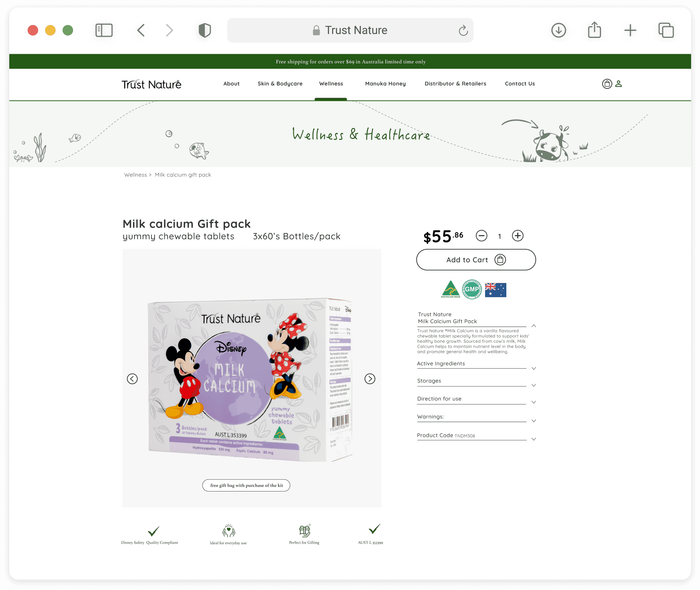
Task: Click the Ideal for everyday use icon
Action: [229, 531]
